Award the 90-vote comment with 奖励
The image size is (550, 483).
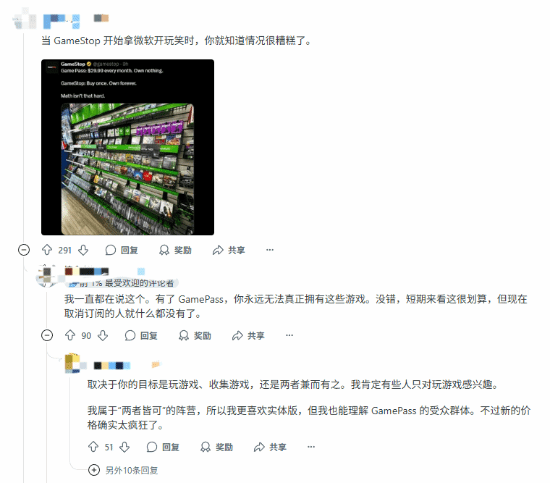click(x=195, y=335)
